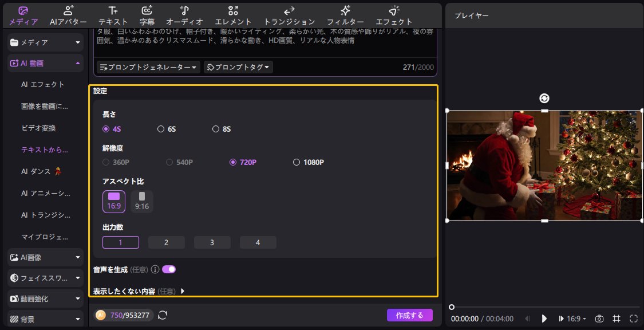The width and height of the screenshot is (644, 330).
Task: Open the トランジション panel
Action: pos(289,14)
